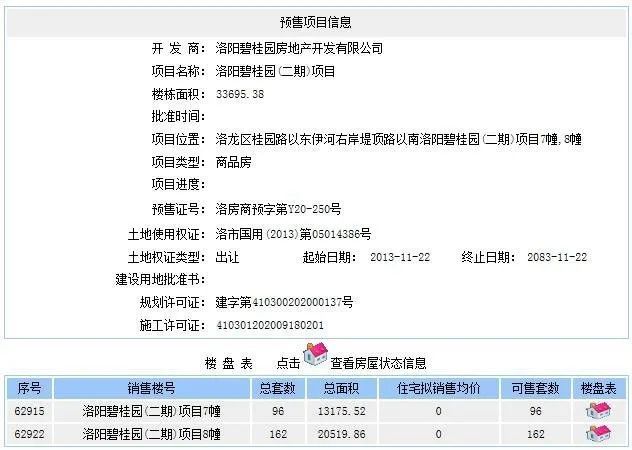Click the 可售套数 column header
Screen dimensions: 632x450
536,388
